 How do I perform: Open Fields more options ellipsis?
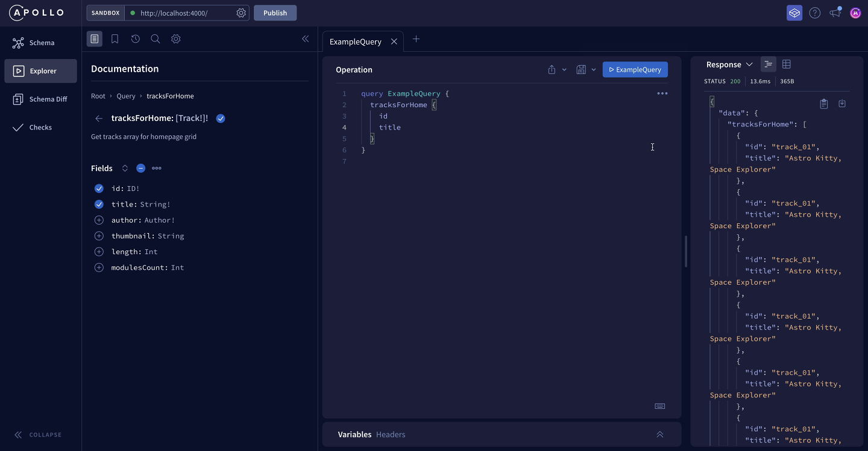point(157,169)
